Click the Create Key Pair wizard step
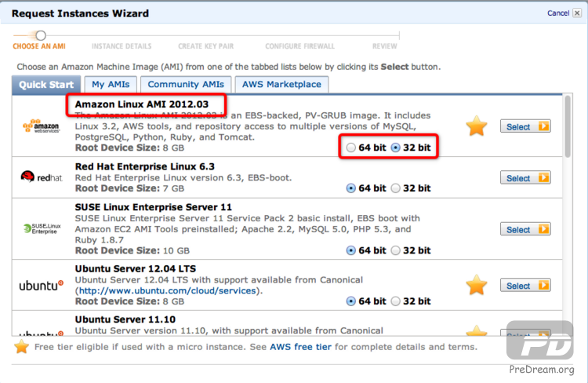The width and height of the screenshot is (588, 383). (206, 46)
